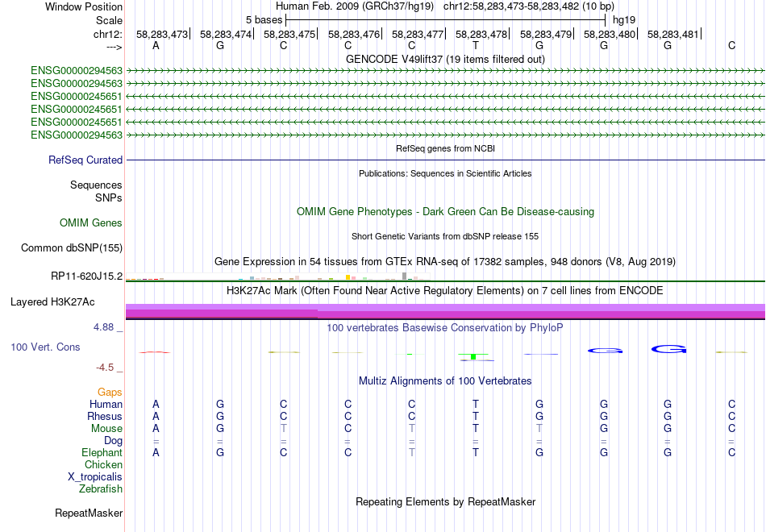Click the purple H3K27Ac signal band
766x532 pixels.
445,311
